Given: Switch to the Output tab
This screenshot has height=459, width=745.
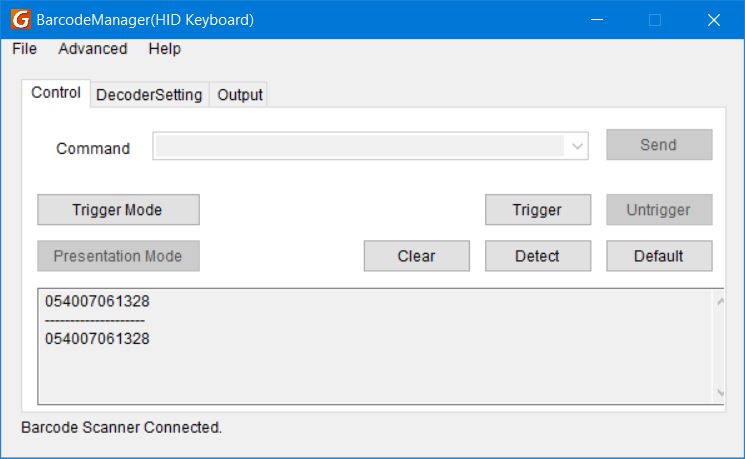Looking at the screenshot, I should [240, 95].
